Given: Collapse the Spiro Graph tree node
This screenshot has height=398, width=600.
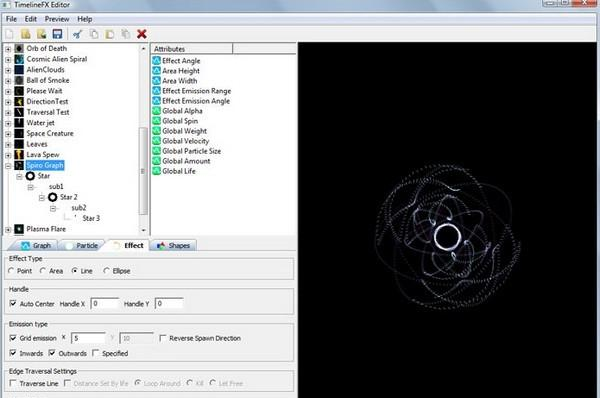Looking at the screenshot, I should [8, 166].
